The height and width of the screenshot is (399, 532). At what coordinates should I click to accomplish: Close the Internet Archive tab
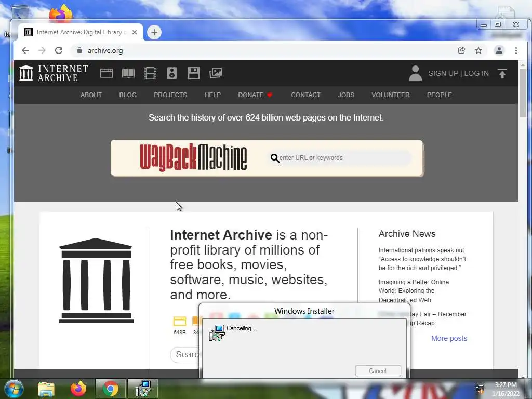point(135,32)
